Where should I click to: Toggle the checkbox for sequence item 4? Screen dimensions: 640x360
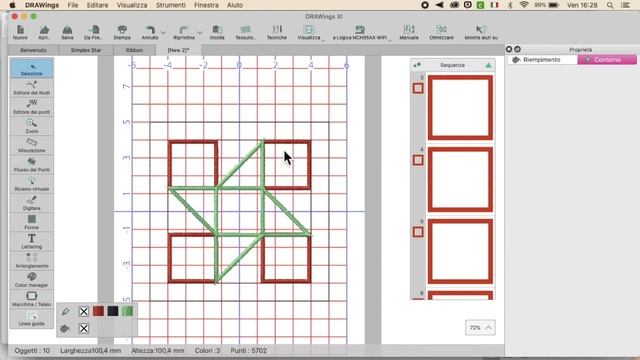coord(418,160)
